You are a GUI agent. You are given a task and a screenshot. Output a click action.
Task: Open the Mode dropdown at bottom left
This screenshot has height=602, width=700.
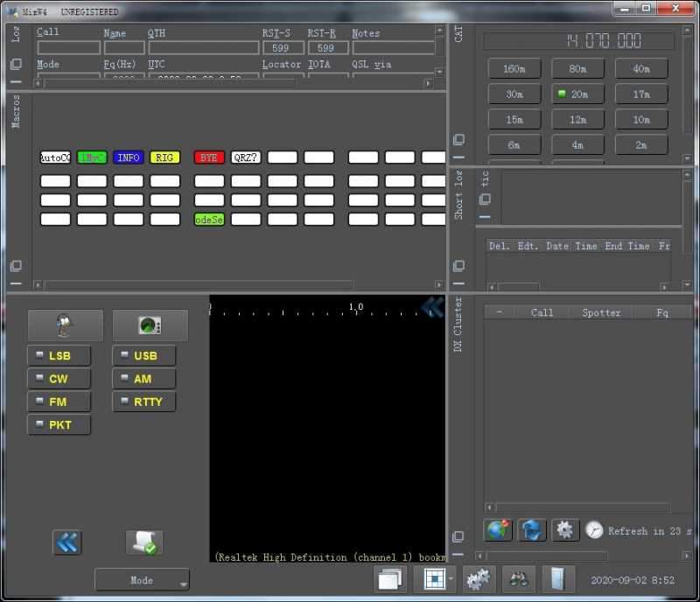142,579
